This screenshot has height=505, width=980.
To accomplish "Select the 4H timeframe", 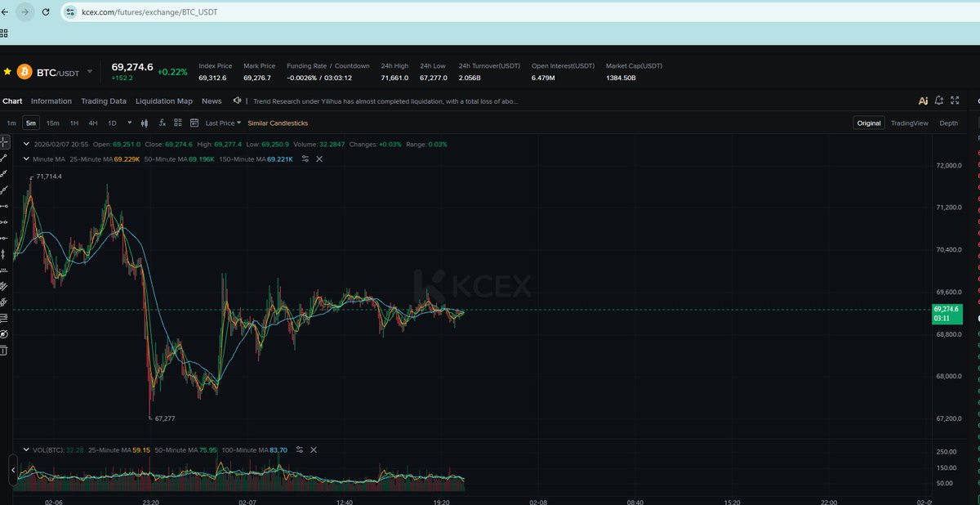I will click(x=93, y=123).
